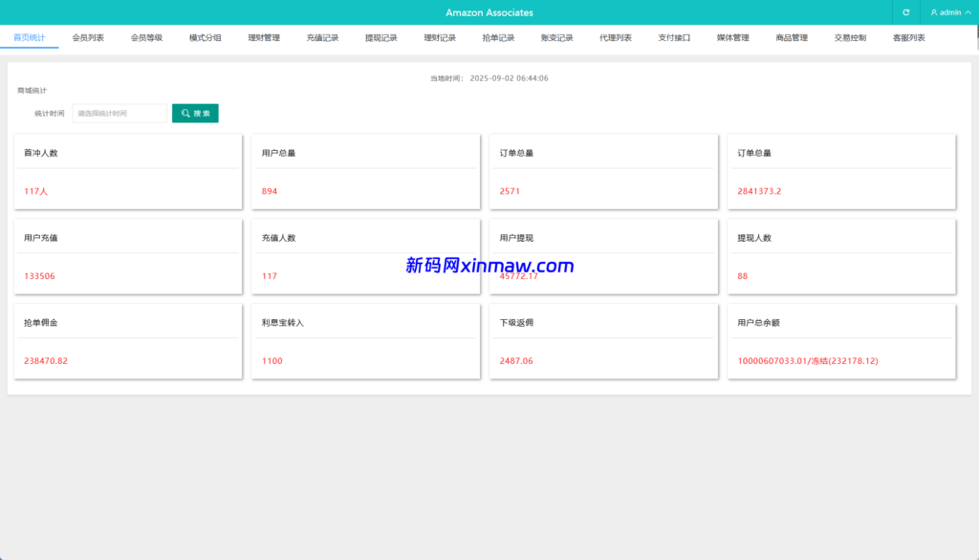View the 充值记录 recharge records tab
Viewport: 979px width, 560px height.
point(325,37)
